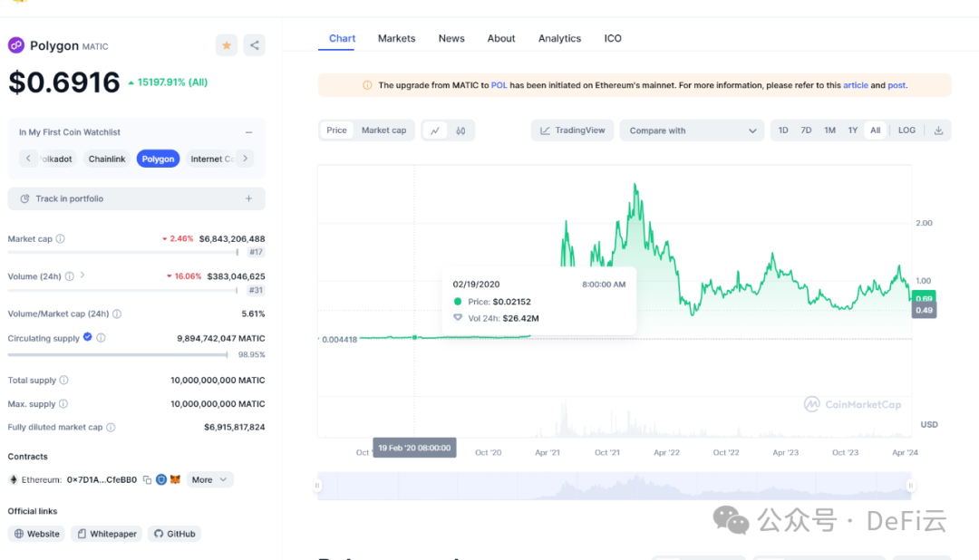Switch to the Markets tab

pyautogui.click(x=396, y=39)
